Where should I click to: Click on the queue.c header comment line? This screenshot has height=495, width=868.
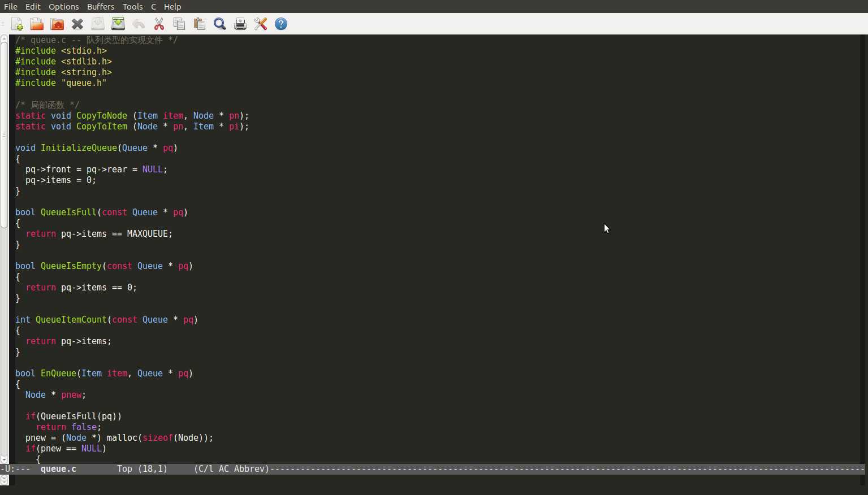click(x=97, y=40)
